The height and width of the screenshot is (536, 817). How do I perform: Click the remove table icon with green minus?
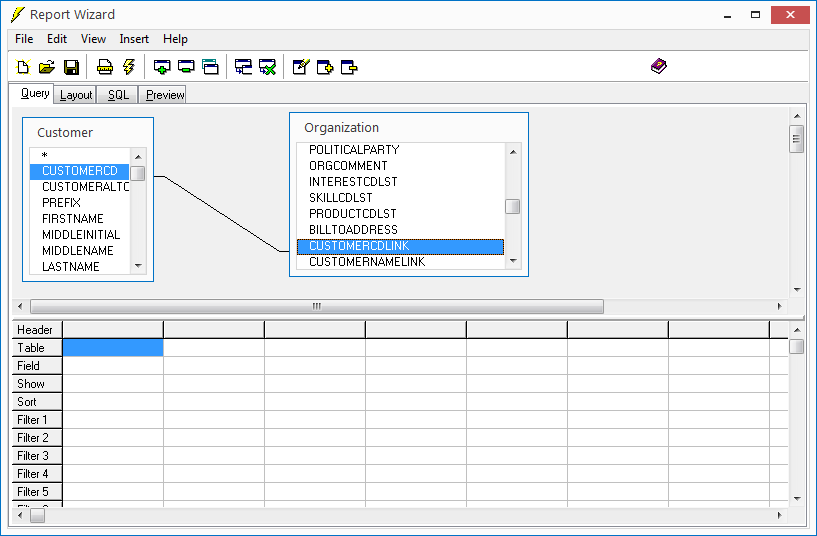(x=186, y=67)
